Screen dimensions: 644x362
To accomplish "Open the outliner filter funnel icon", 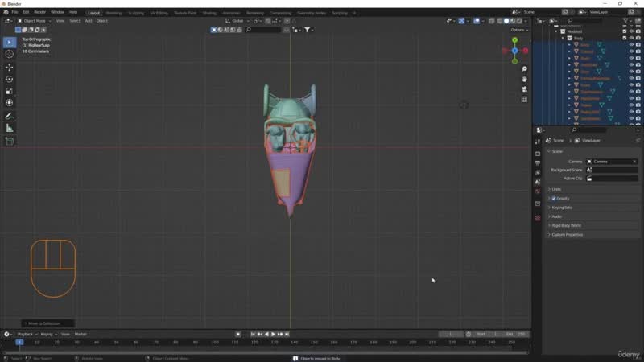I will 625,21.
